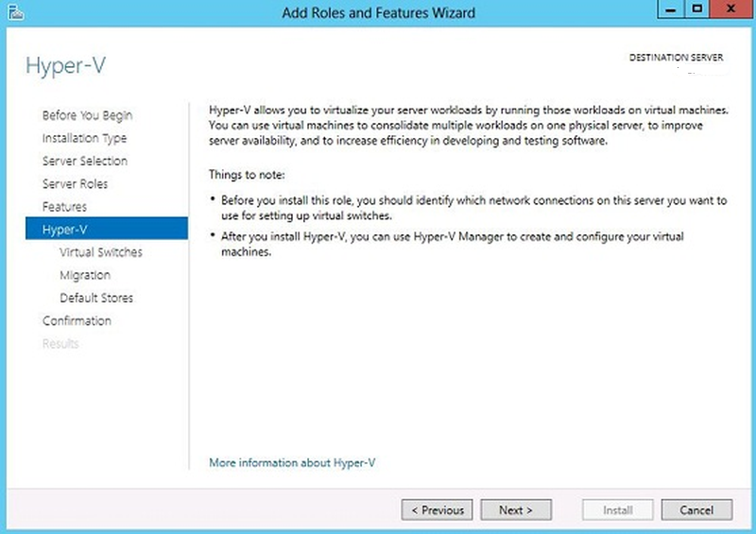Maximize the wizard window
756x534 pixels.
tap(696, 9)
